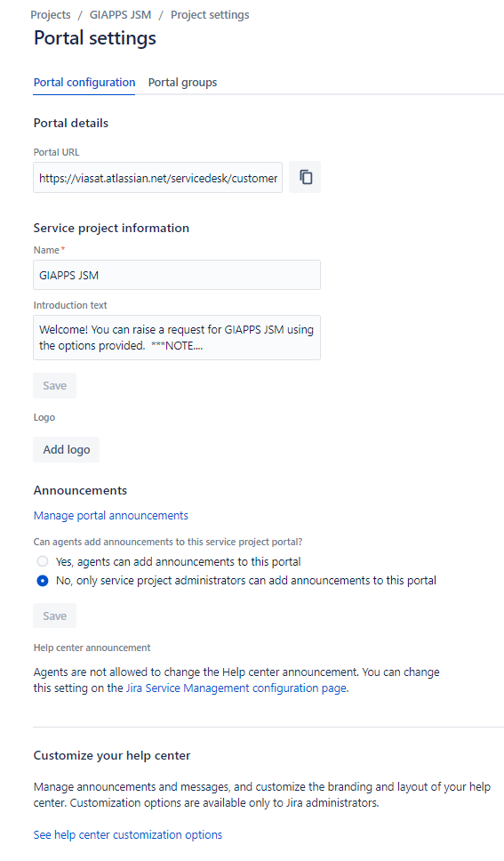Image resolution: width=504 pixels, height=861 pixels.
Task: Open Manage portal announcements link
Action: click(x=111, y=516)
